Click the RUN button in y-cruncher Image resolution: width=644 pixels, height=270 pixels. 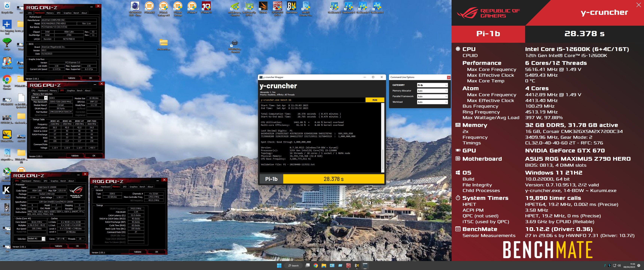375,100
